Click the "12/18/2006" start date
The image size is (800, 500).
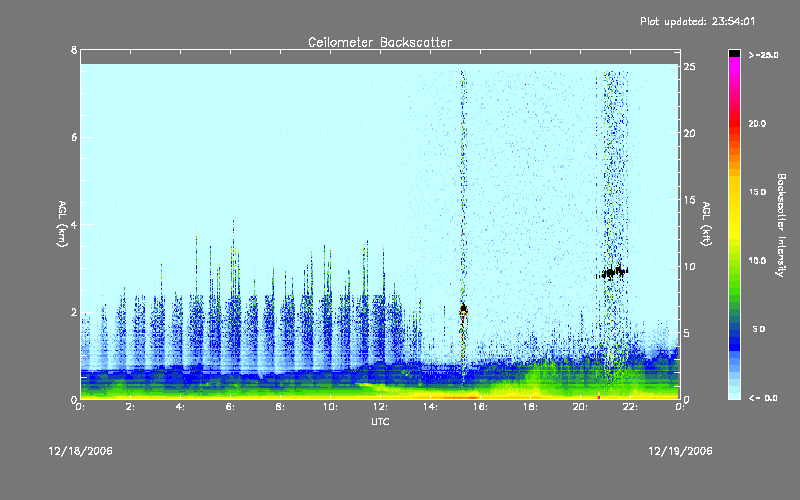click(x=81, y=451)
